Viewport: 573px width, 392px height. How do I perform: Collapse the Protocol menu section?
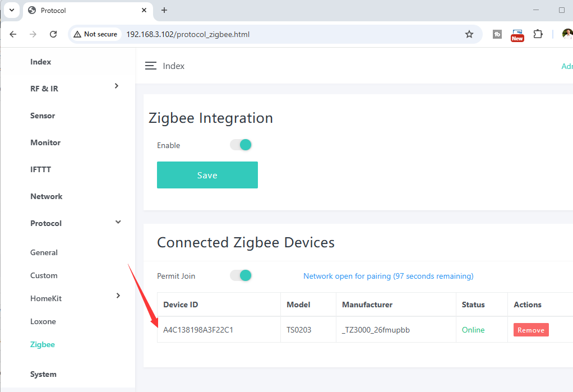click(118, 222)
